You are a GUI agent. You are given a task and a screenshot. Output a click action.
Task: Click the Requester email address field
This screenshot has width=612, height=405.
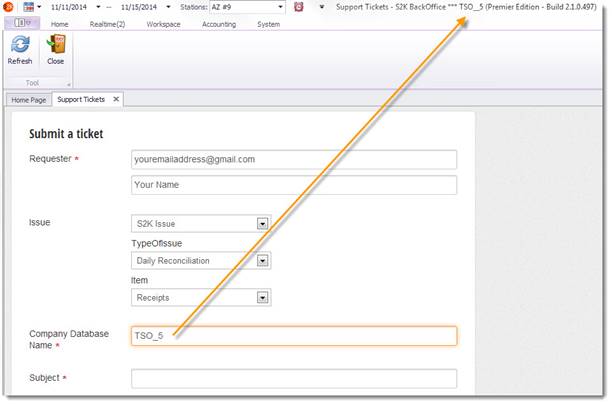[294, 159]
